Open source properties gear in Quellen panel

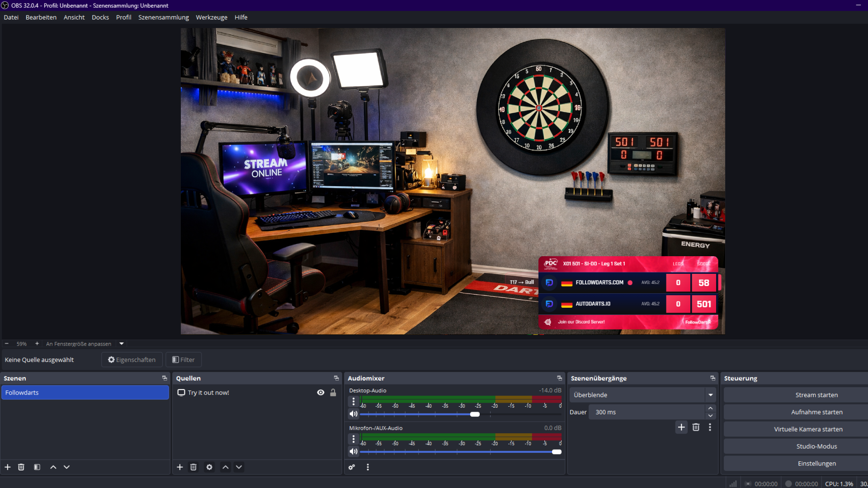(x=209, y=467)
